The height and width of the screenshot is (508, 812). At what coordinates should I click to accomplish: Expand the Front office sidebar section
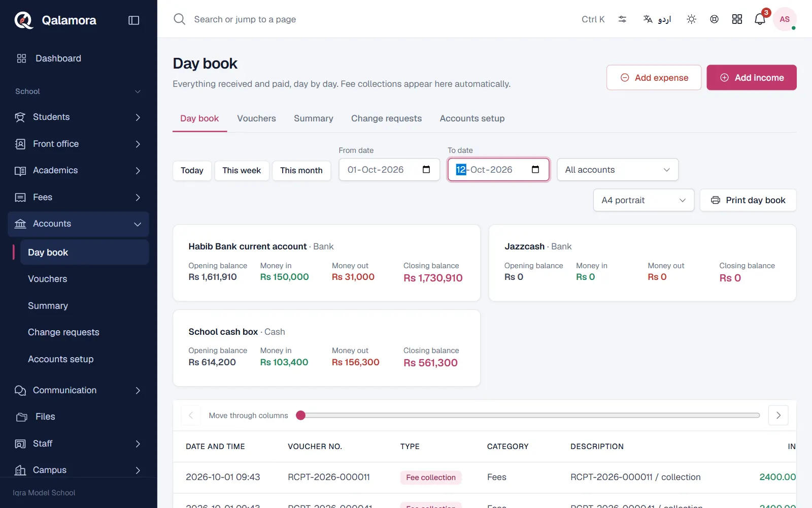click(79, 144)
